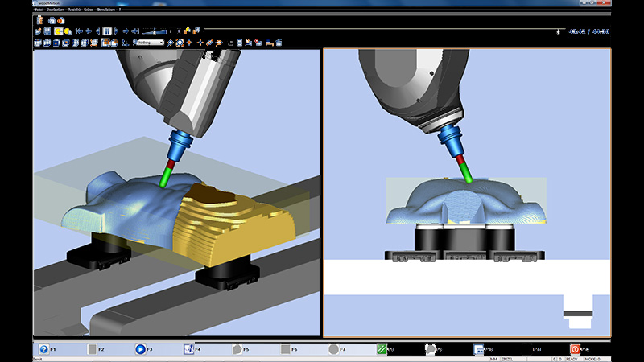Move the simulation progress timeline marker

558,31
